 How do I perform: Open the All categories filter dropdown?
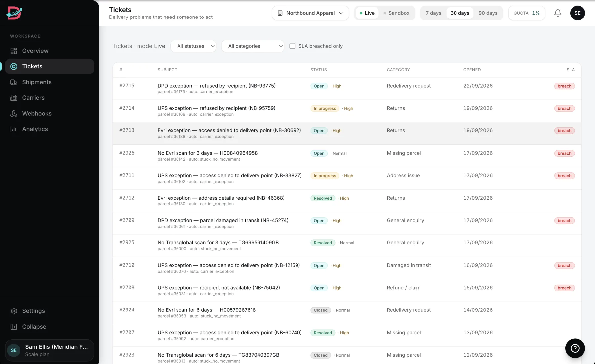(253, 46)
